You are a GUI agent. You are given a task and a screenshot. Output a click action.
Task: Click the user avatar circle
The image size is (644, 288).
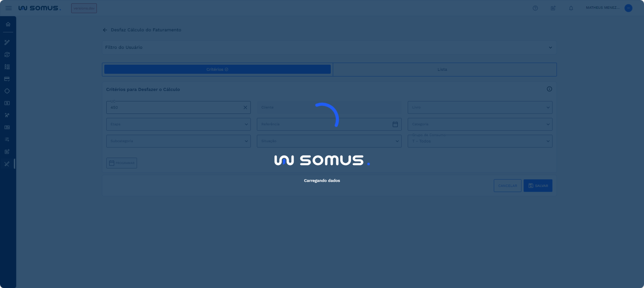tap(628, 8)
